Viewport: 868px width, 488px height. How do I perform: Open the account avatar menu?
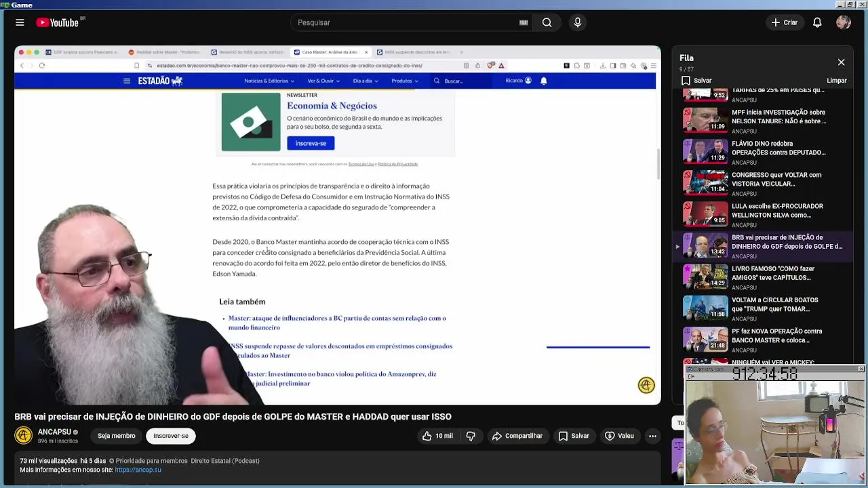click(844, 22)
